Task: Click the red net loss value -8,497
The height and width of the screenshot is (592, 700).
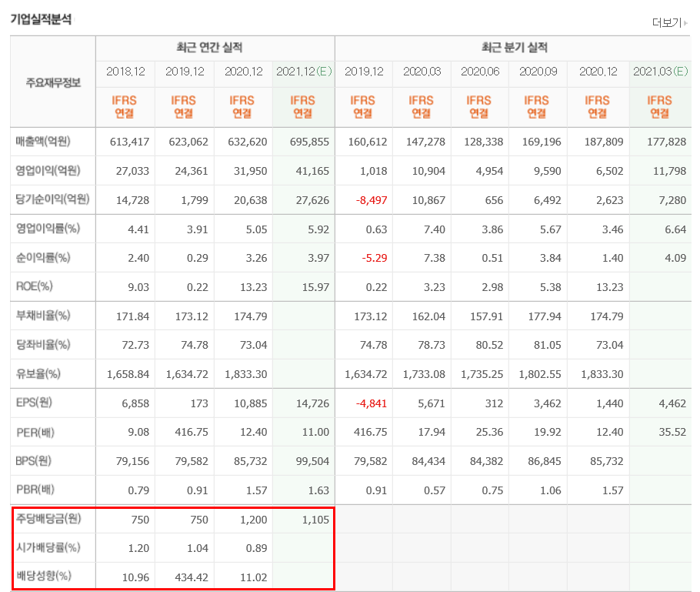Action: (372, 200)
